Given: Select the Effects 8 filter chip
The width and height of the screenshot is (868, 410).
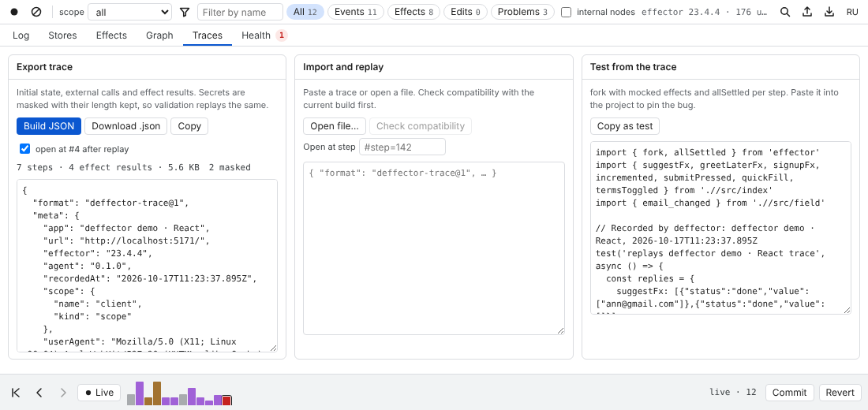Looking at the screenshot, I should (x=413, y=12).
